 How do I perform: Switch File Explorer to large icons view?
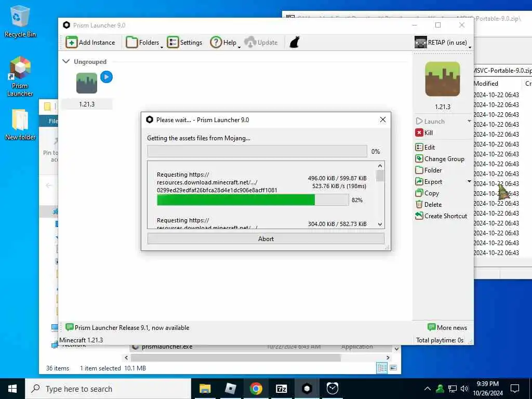click(x=393, y=368)
